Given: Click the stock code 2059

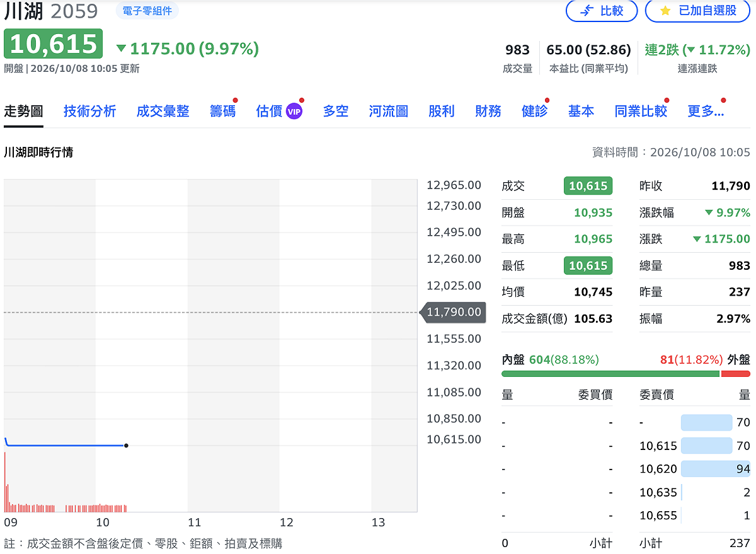Looking at the screenshot, I should pyautogui.click(x=74, y=11).
